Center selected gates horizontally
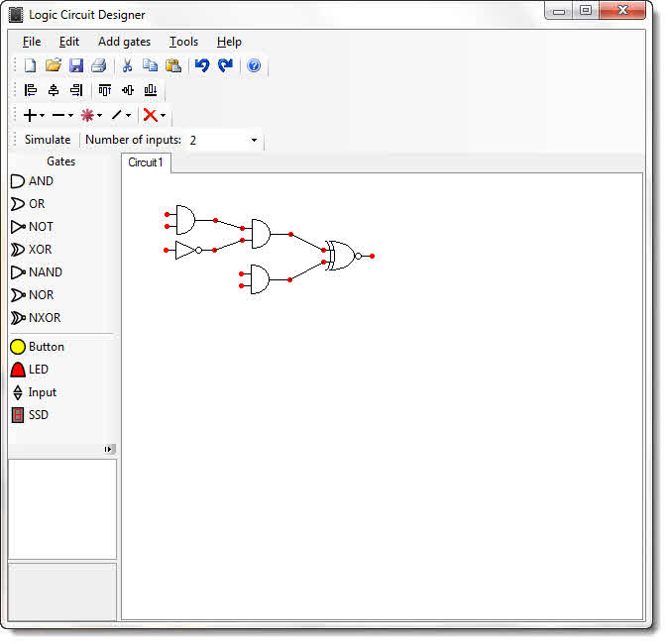Viewport: 668px width, 644px height. tap(54, 90)
